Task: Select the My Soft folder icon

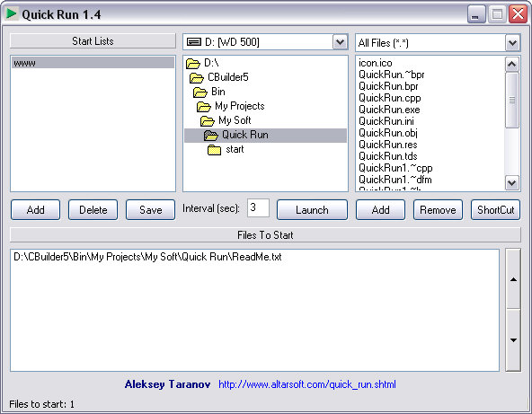Action: click(208, 120)
